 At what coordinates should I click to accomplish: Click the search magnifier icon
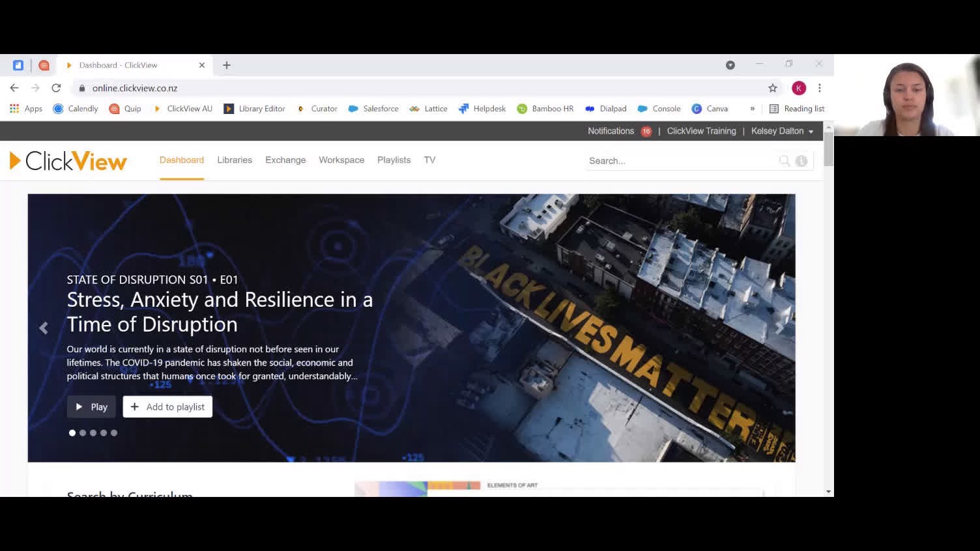[x=785, y=161]
